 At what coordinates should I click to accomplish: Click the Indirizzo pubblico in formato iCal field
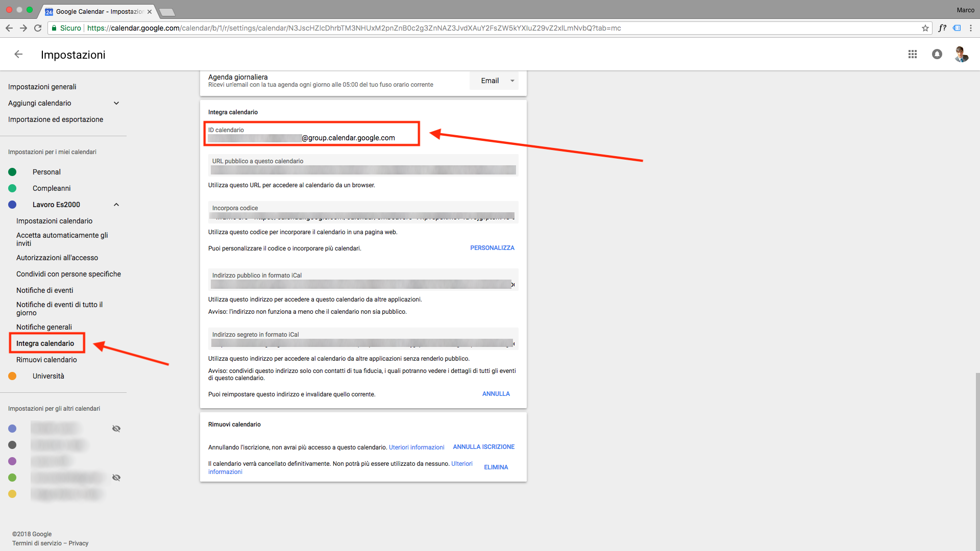click(363, 280)
